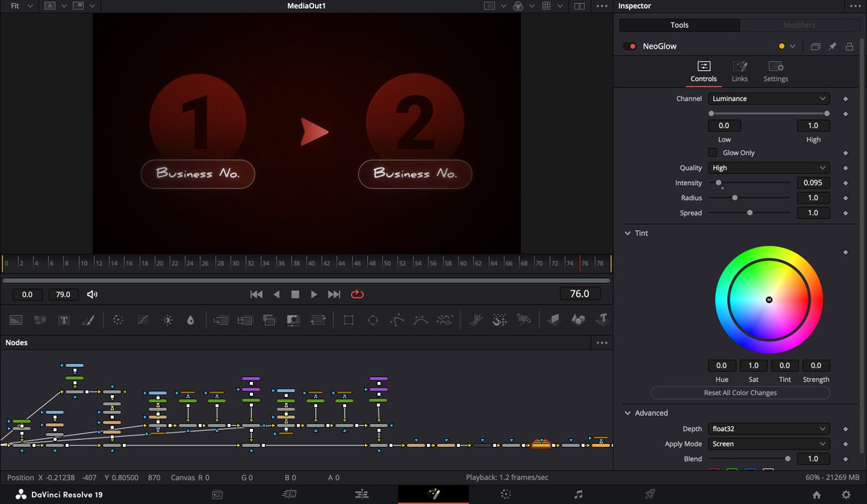Collapse the Tint section
The width and height of the screenshot is (867, 504).
click(627, 233)
